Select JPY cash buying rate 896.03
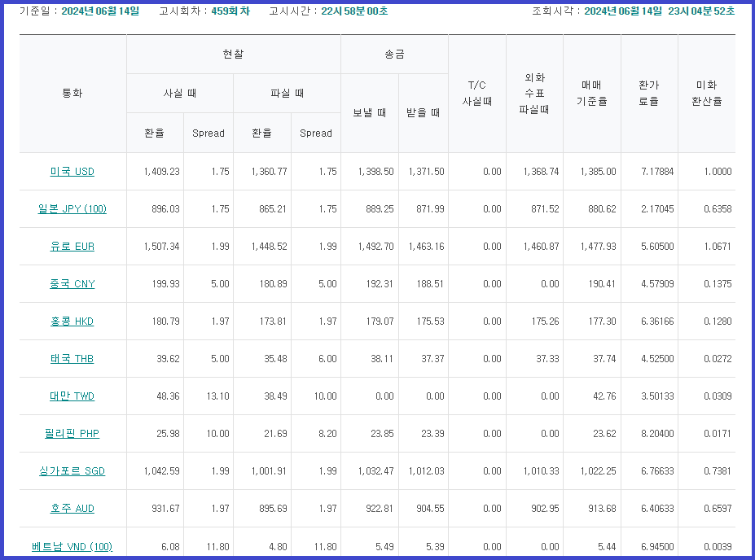This screenshot has height=560, width=755. (x=165, y=209)
